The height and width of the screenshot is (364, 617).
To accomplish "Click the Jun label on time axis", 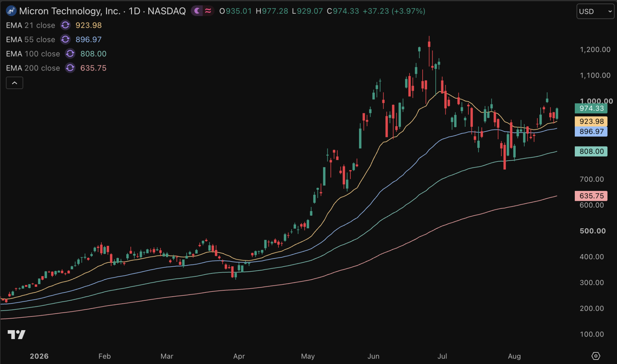I will tap(373, 356).
